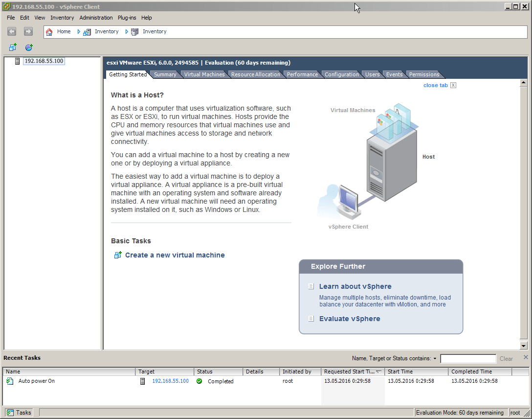Click the New Virtual Machine toolbar icon

13,47
